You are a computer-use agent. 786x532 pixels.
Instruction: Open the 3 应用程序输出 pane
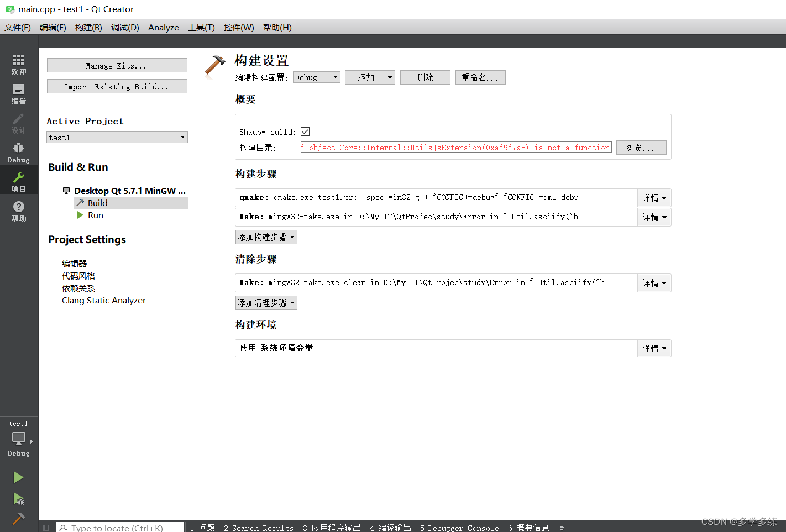[x=332, y=528]
